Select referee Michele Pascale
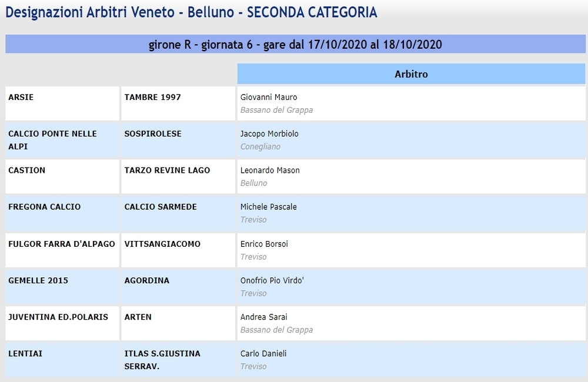 (269, 207)
